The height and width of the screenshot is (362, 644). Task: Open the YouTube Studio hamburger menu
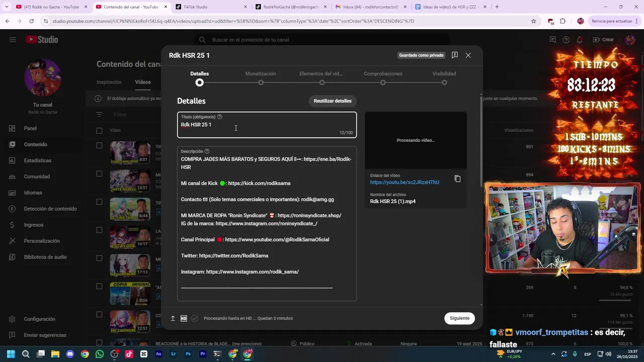click(13, 40)
